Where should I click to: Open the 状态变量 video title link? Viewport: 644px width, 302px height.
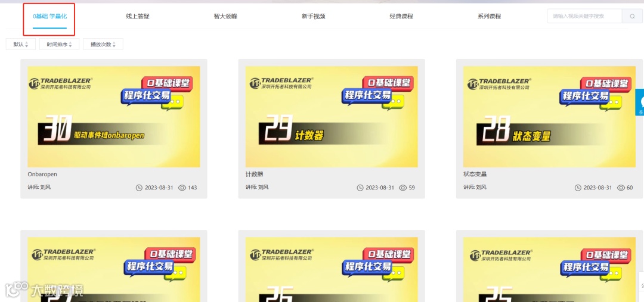click(x=475, y=175)
